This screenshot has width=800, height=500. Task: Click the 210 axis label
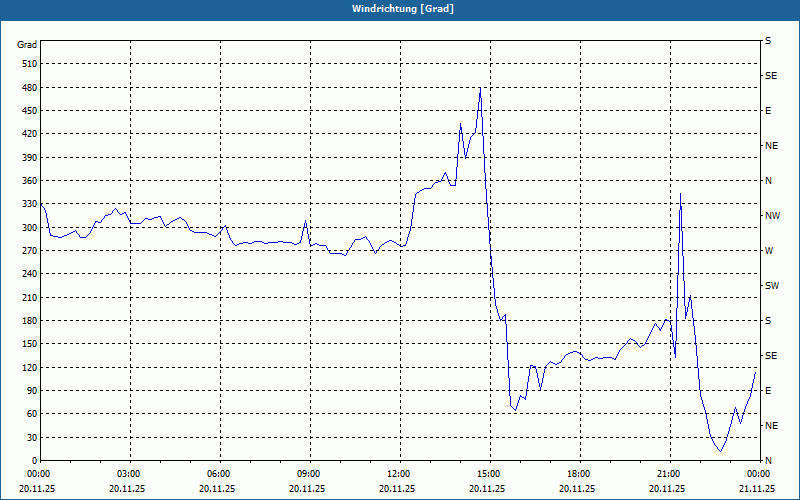[30, 297]
